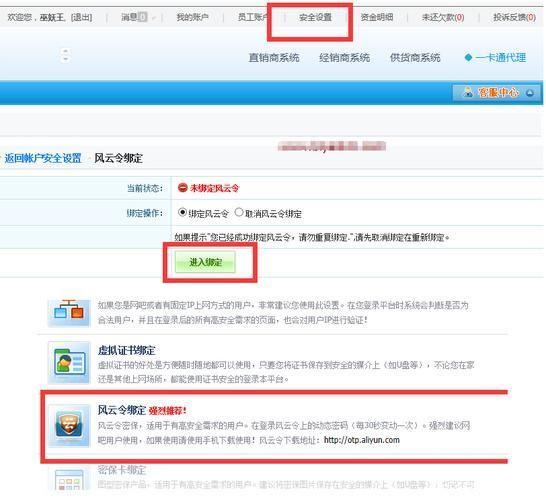Click 返回账户安全设置 link
The height and width of the screenshot is (500, 546).
tap(43, 158)
